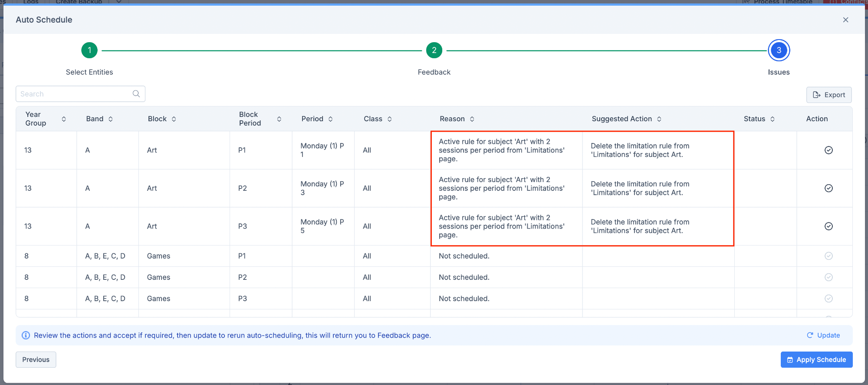Viewport: 868px width, 385px height.
Task: Sort by Year Group column
Action: pos(64,119)
